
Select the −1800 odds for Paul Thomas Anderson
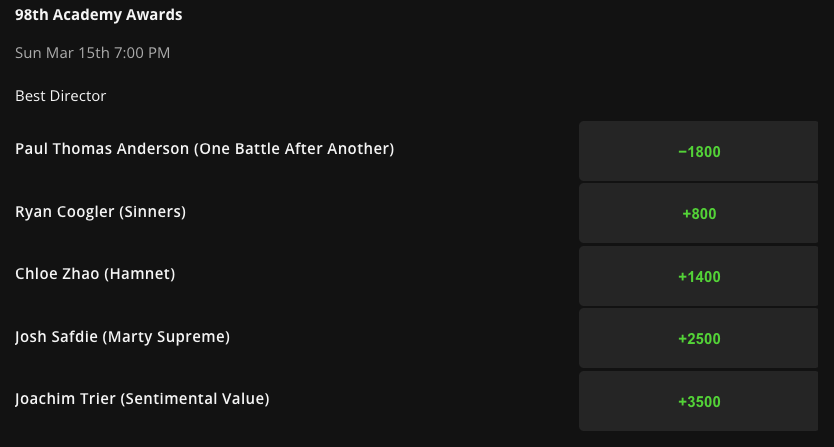pos(698,151)
